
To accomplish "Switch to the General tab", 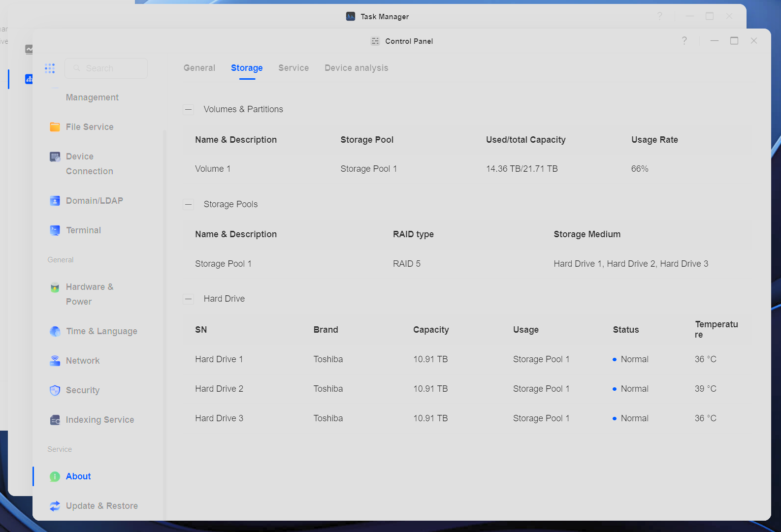I will (199, 68).
